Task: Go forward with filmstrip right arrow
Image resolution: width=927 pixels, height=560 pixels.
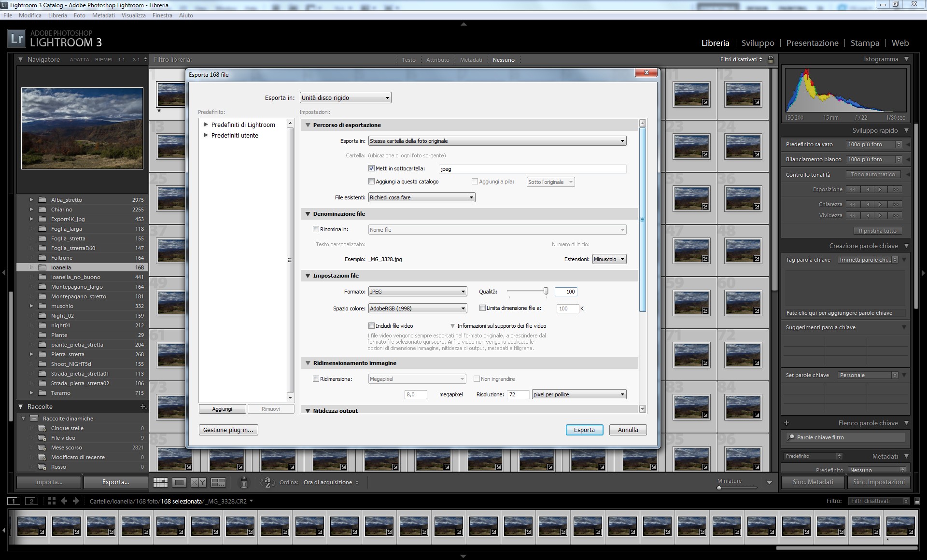Action: coord(76,501)
